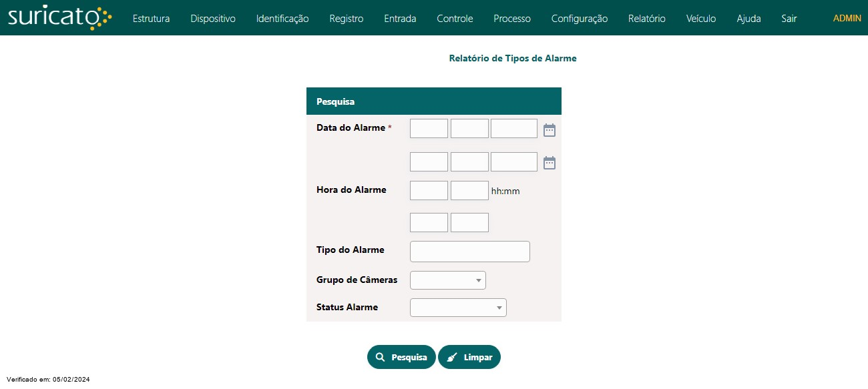868x389 pixels.
Task: Open the Ajuda menu
Action: 748,19
